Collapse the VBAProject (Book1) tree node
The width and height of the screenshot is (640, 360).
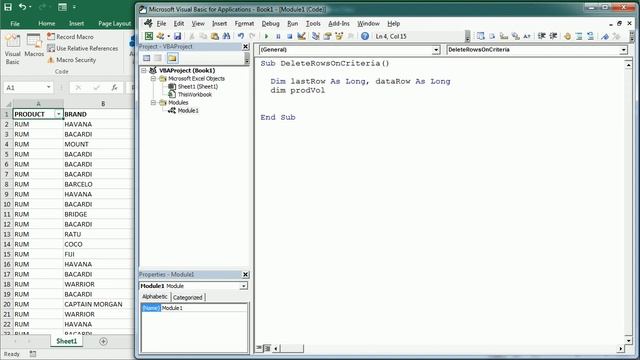point(144,70)
